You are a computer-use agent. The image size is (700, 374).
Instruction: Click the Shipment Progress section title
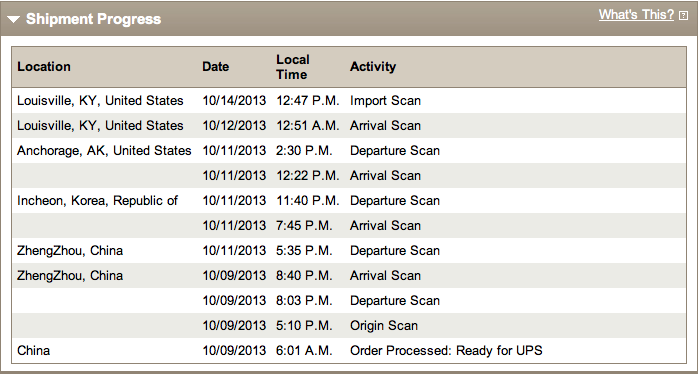pyautogui.click(x=93, y=19)
